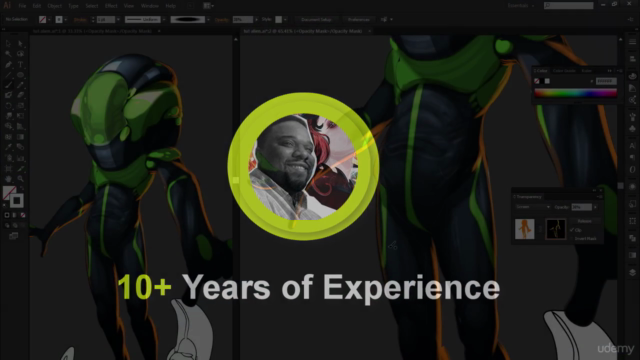Switch to the second tut alien document tab
Viewport: 640px width, 360px height.
coord(302,31)
